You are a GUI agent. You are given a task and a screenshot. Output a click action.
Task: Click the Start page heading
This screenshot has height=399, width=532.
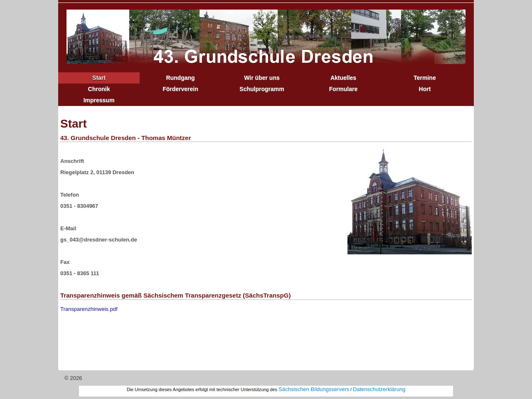tap(74, 124)
